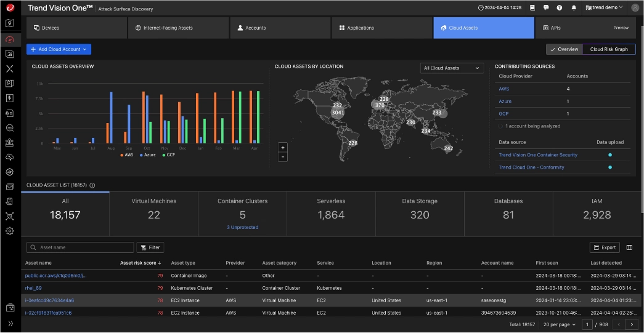Toggle the AWS series in chart legend
This screenshot has width=644, height=333.
click(126, 155)
